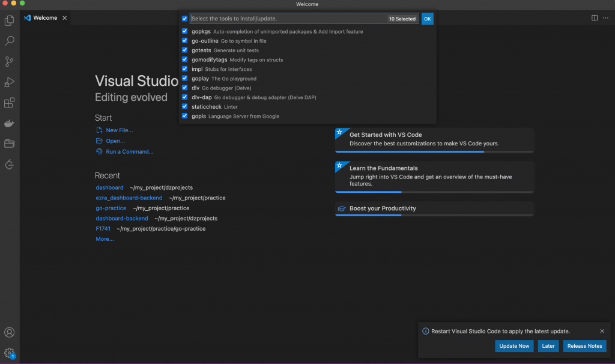Viewport: 615px width, 364px height.
Task: Open the Explorer view in activity bar
Action: pos(10,20)
